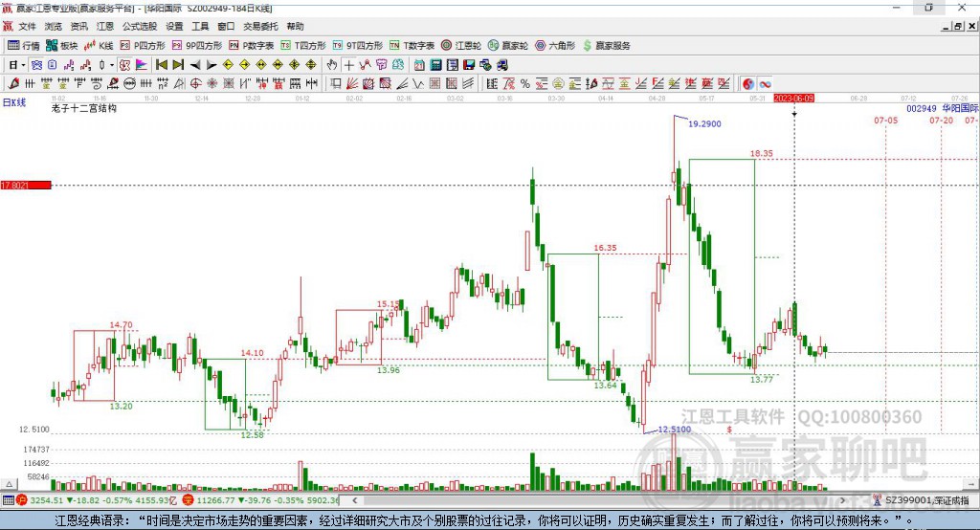The image size is (980, 530).
Task: Select the crosshair cursor tool
Action: pyautogui.click(x=348, y=65)
